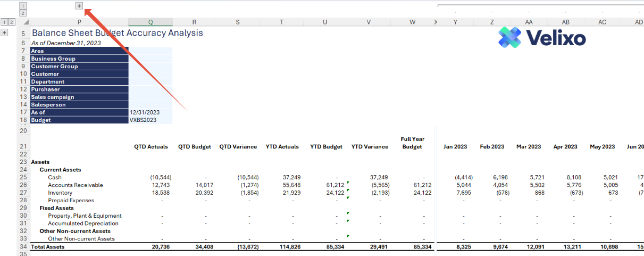Select column Q header
This screenshot has width=644, height=256.
[150, 22]
